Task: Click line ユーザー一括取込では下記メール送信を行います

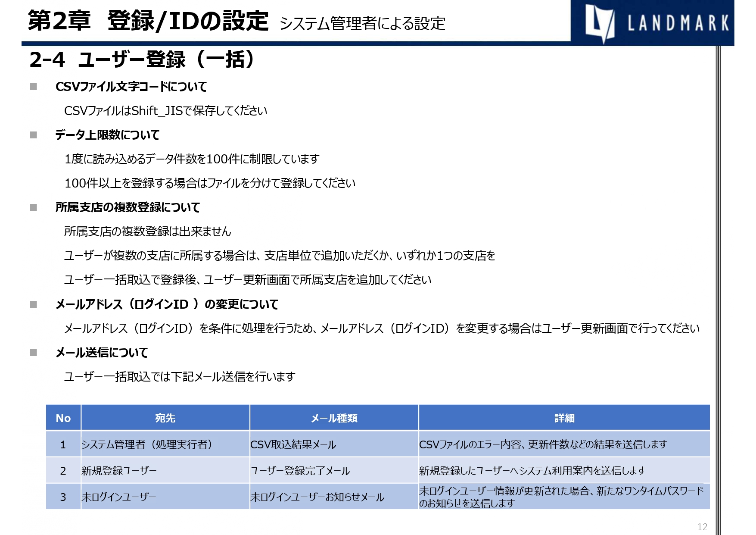Action: [180, 377]
